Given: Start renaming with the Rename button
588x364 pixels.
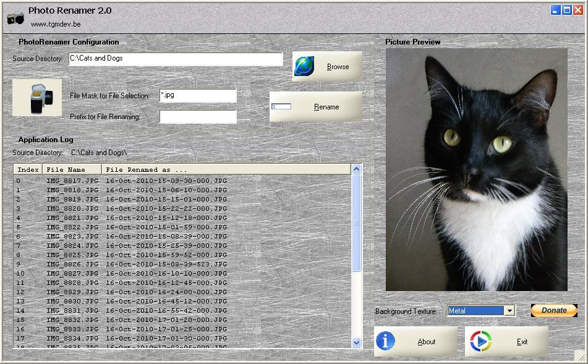Looking at the screenshot, I should (x=316, y=107).
